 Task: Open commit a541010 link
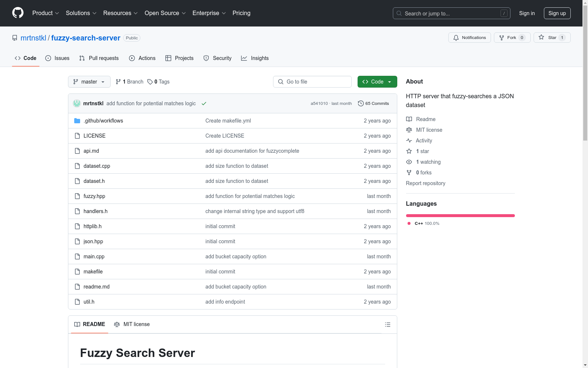point(319,103)
